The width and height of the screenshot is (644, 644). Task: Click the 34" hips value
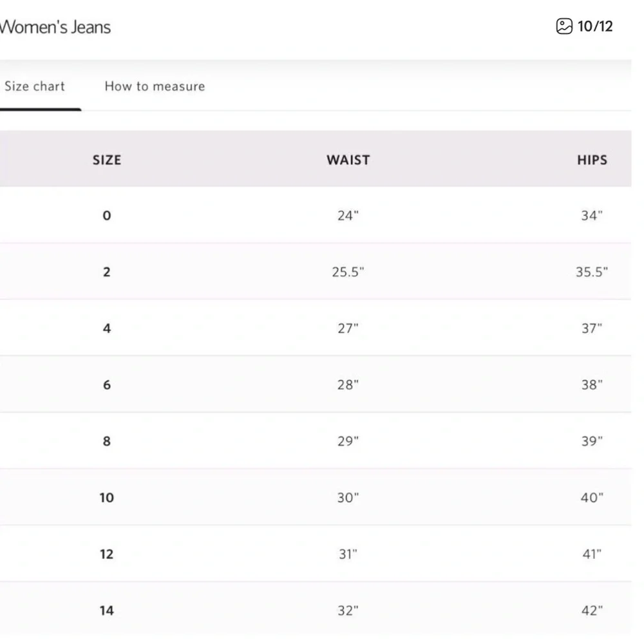coord(592,215)
